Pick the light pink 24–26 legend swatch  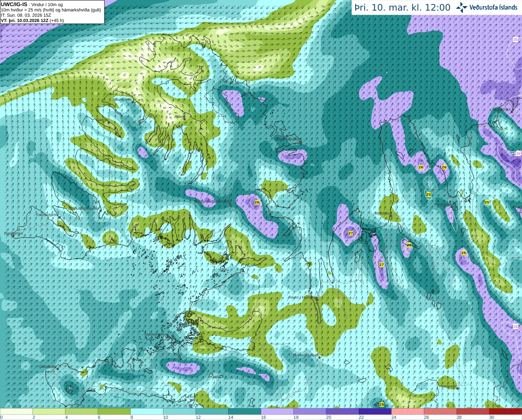pos(408,411)
